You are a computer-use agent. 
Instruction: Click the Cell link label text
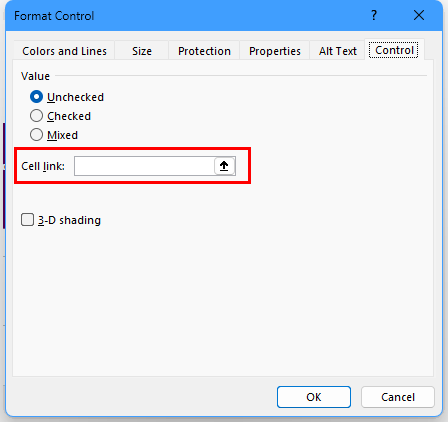[x=43, y=166]
